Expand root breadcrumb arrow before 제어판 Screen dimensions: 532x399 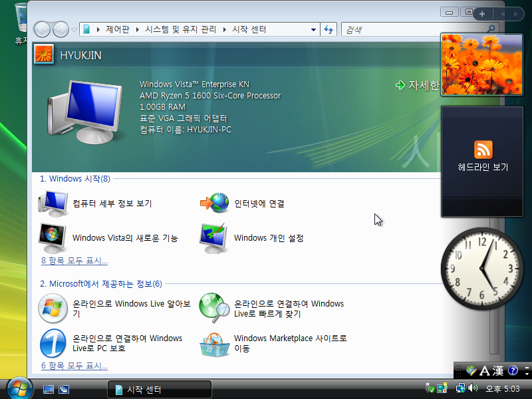98,30
